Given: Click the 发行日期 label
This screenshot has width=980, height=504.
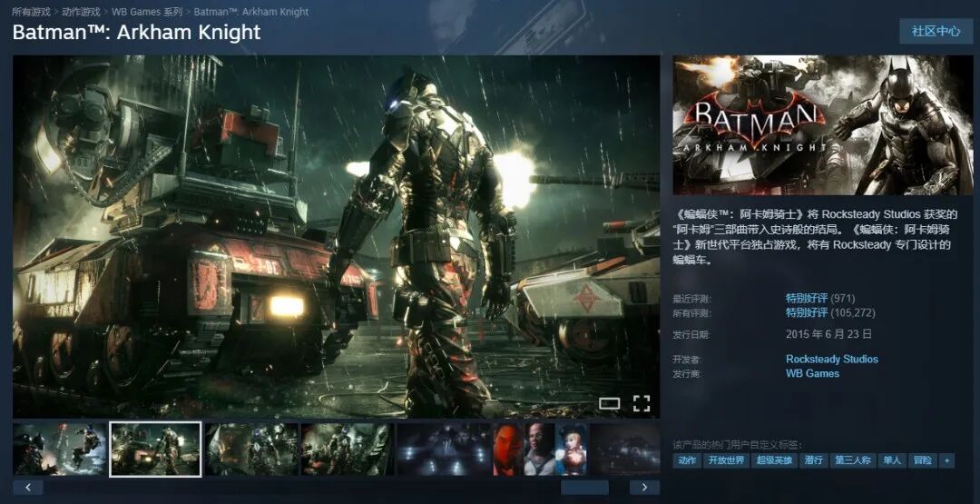Looking at the screenshot, I should point(691,334).
